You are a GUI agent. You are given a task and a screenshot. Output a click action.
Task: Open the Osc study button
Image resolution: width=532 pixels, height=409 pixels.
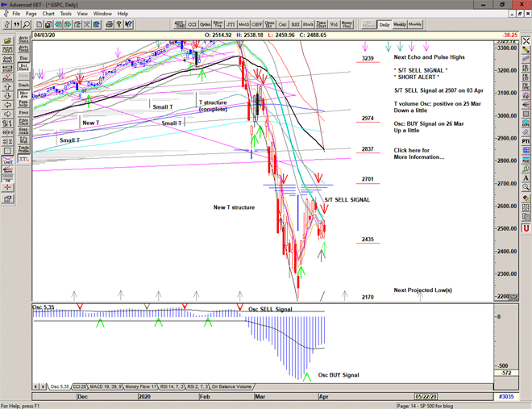click(x=282, y=24)
